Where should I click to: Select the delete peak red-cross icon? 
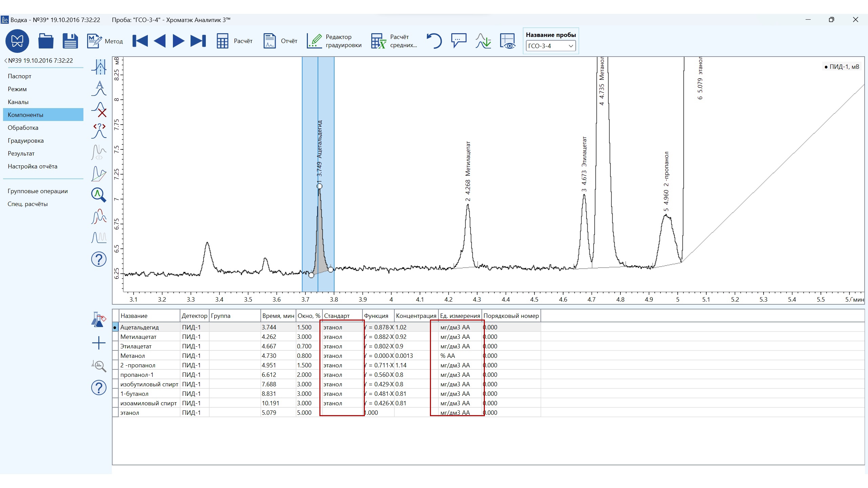pos(99,109)
